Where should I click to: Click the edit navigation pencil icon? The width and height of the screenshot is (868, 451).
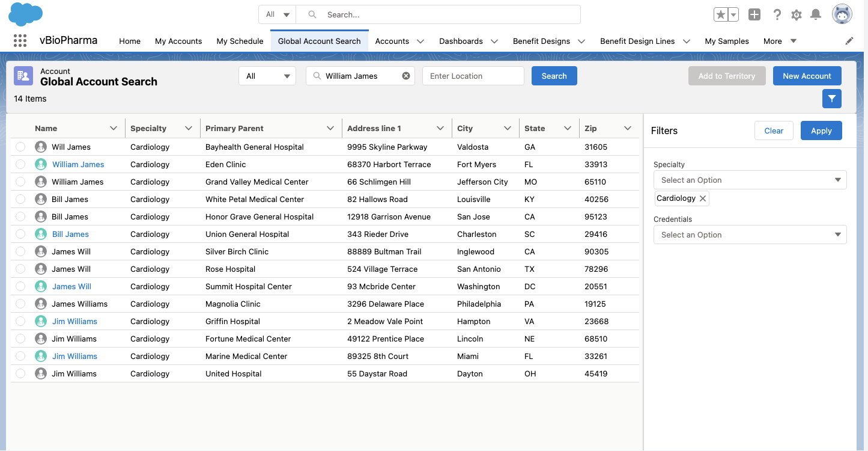[x=849, y=41]
